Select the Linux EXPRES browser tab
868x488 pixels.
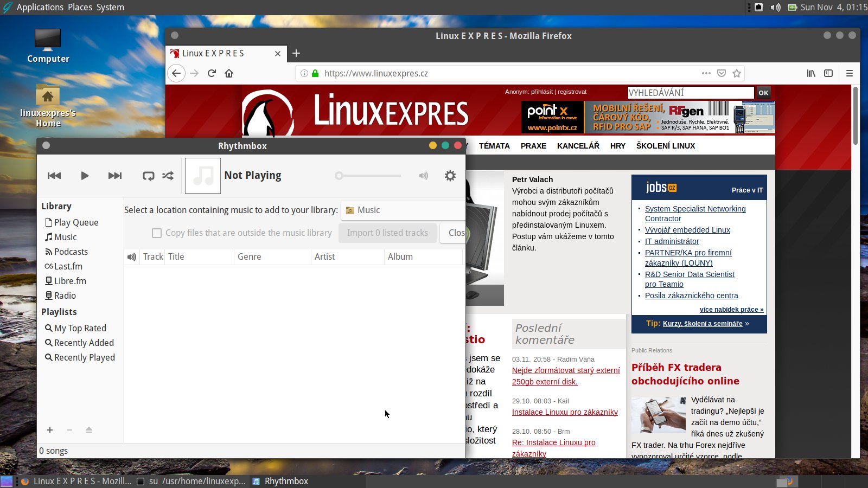(226, 53)
